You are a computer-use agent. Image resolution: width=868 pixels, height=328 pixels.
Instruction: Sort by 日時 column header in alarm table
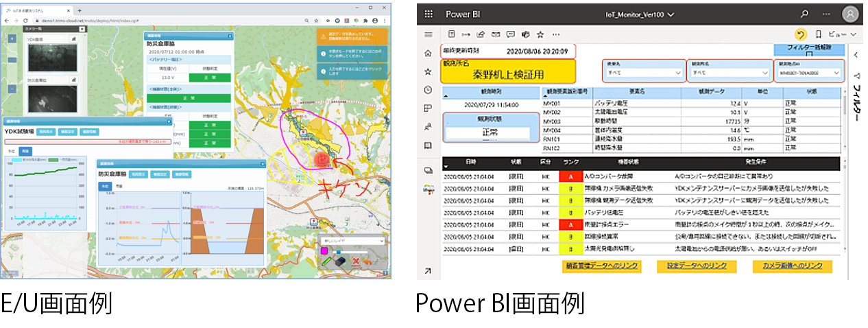click(472, 163)
